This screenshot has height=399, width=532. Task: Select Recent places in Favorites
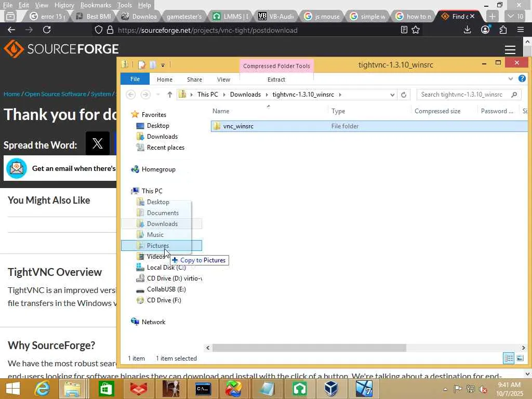click(x=166, y=148)
